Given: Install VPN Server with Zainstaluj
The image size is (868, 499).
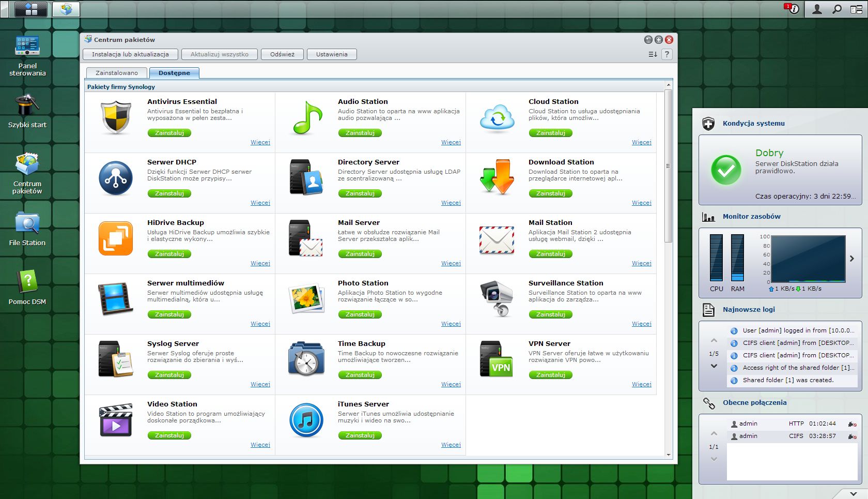Looking at the screenshot, I should pos(551,375).
